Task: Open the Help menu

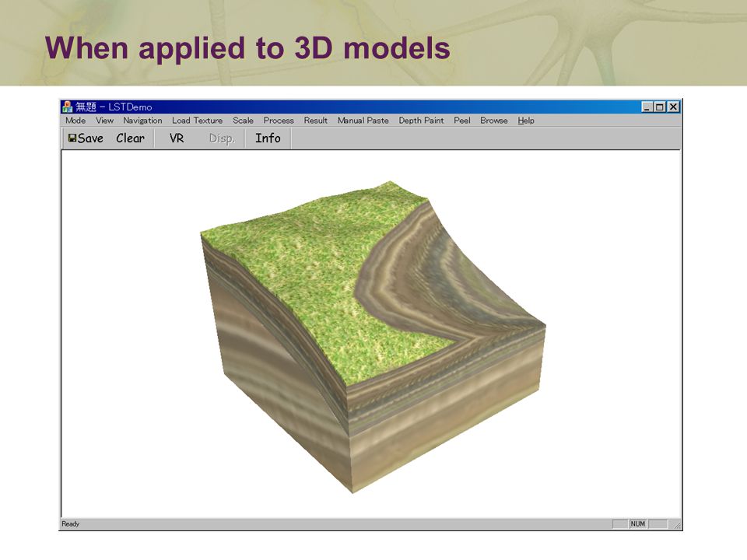Action: point(526,121)
